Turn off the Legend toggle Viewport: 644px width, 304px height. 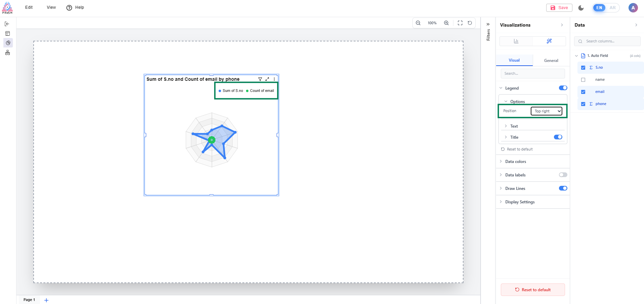[x=563, y=88]
